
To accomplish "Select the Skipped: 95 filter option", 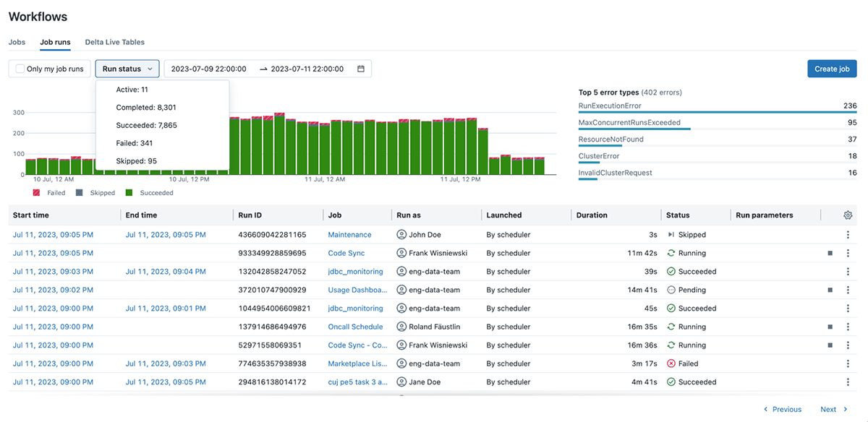I will click(x=136, y=160).
